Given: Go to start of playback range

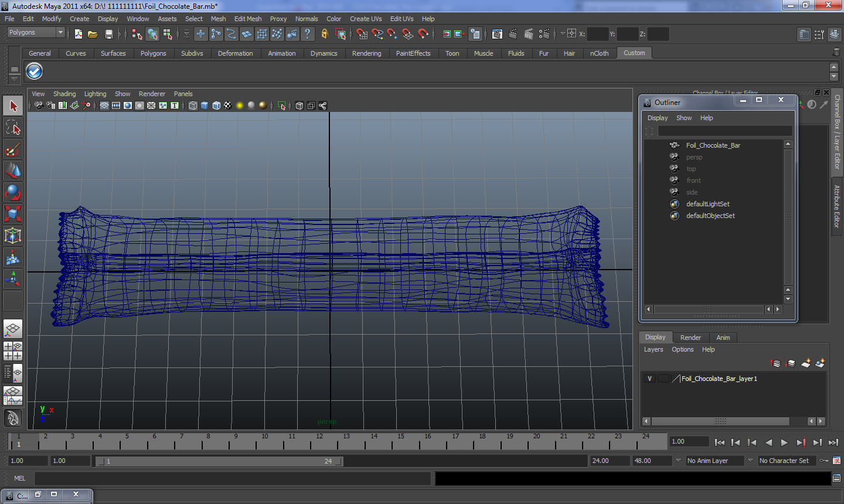Looking at the screenshot, I should click(720, 442).
